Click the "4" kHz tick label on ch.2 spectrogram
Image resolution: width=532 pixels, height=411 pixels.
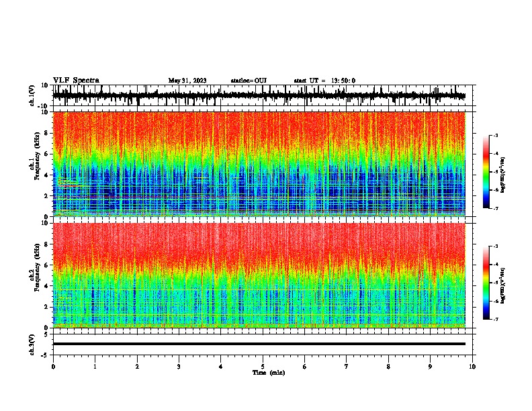(47, 286)
